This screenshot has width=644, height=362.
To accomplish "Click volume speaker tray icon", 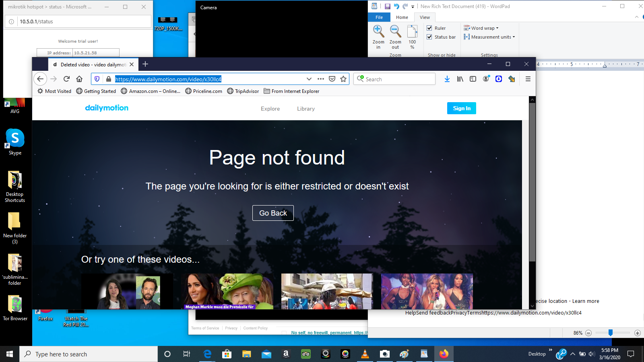I will 591,354.
